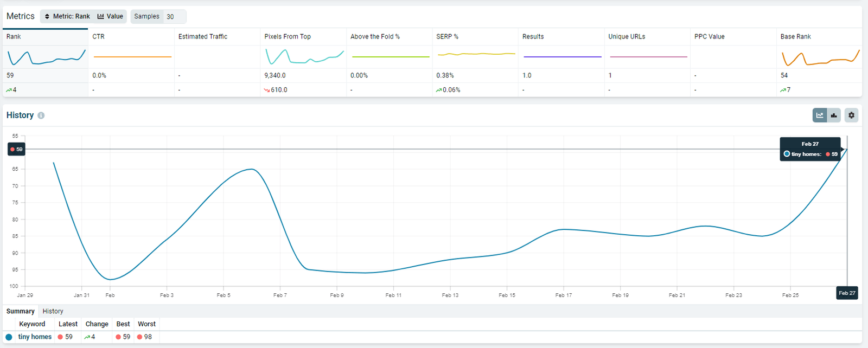868x348 pixels.
Task: Select the Value display option
Action: 110,16
